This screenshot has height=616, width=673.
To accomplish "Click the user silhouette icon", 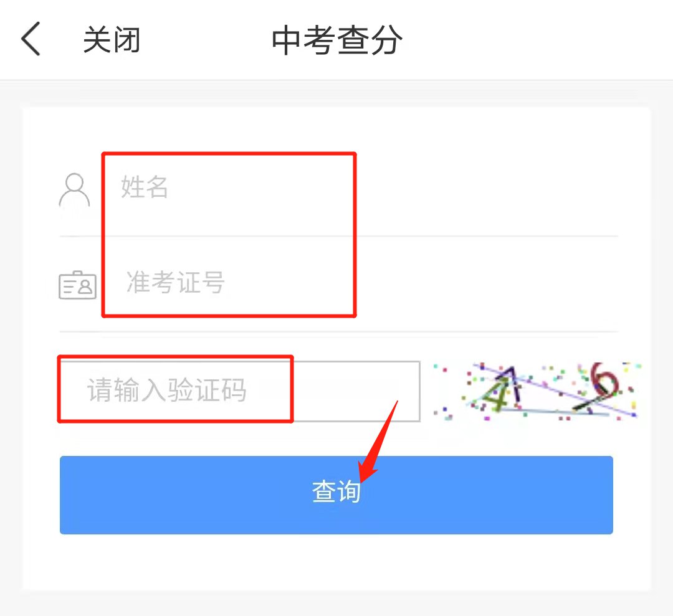I will pyautogui.click(x=74, y=191).
